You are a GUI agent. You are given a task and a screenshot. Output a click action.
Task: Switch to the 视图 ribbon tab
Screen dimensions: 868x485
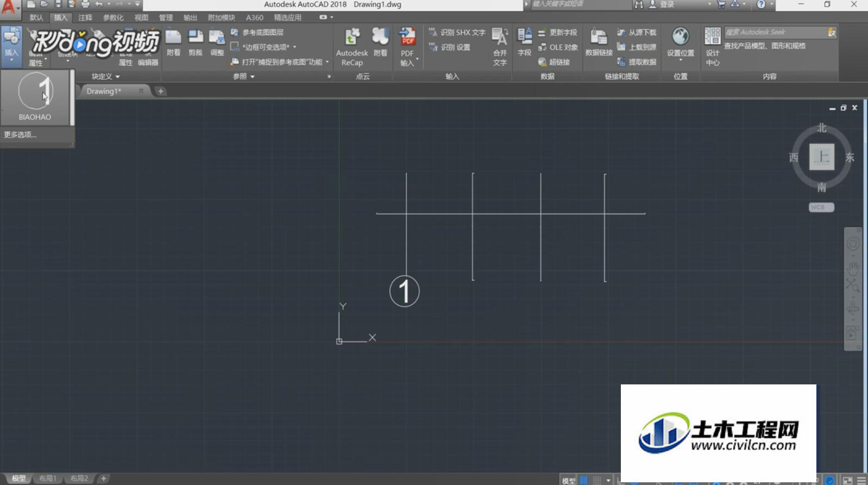pyautogui.click(x=142, y=17)
